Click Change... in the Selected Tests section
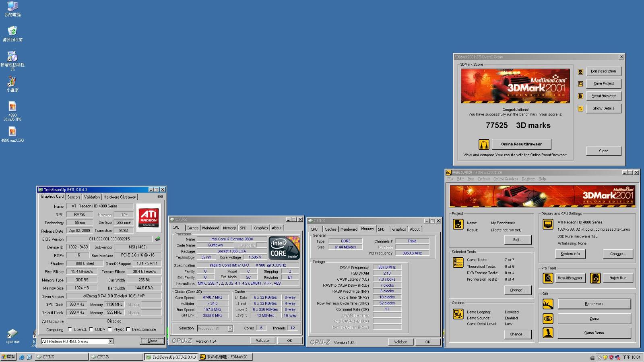Screen dimensions: 644x362 point(518,290)
